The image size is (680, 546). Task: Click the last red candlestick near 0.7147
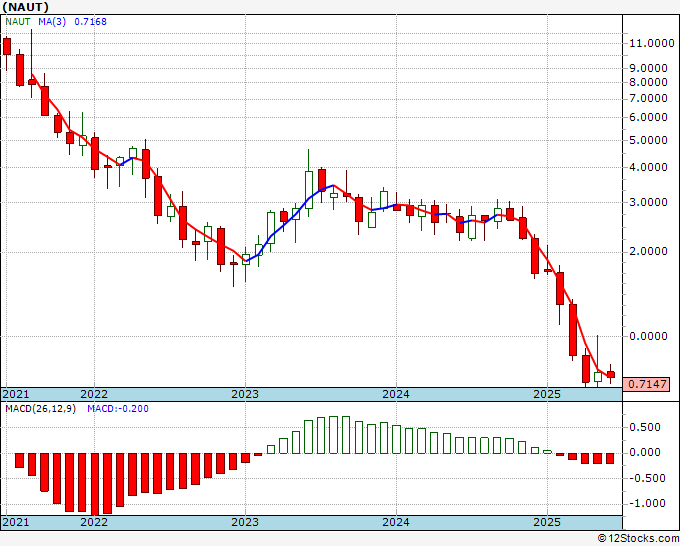tap(611, 375)
